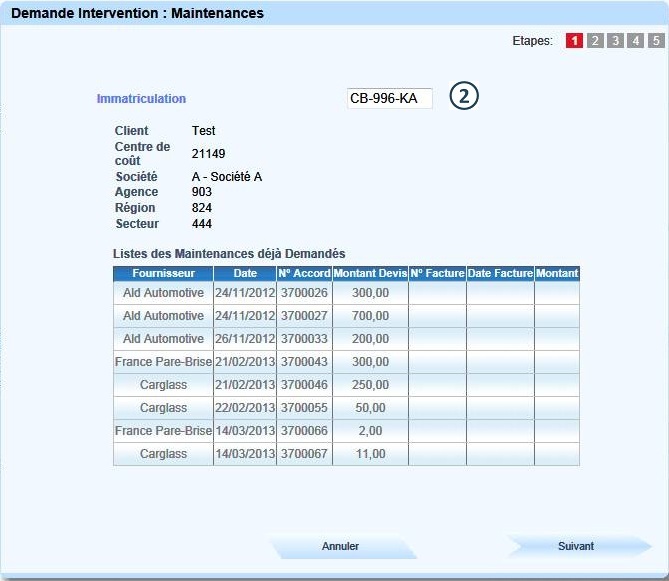This screenshot has width=669, height=581.
Task: Click the N° Accord column header
Action: point(304,273)
